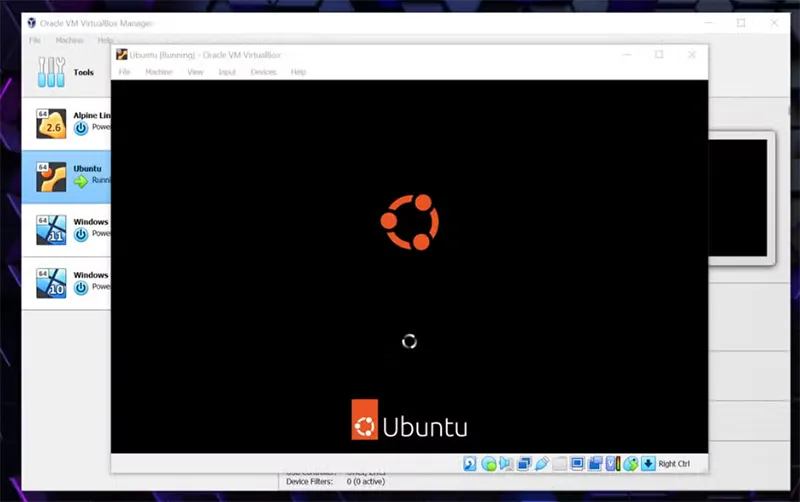This screenshot has height=502, width=800.
Task: Close the Ubuntu VM window
Action: point(692,55)
